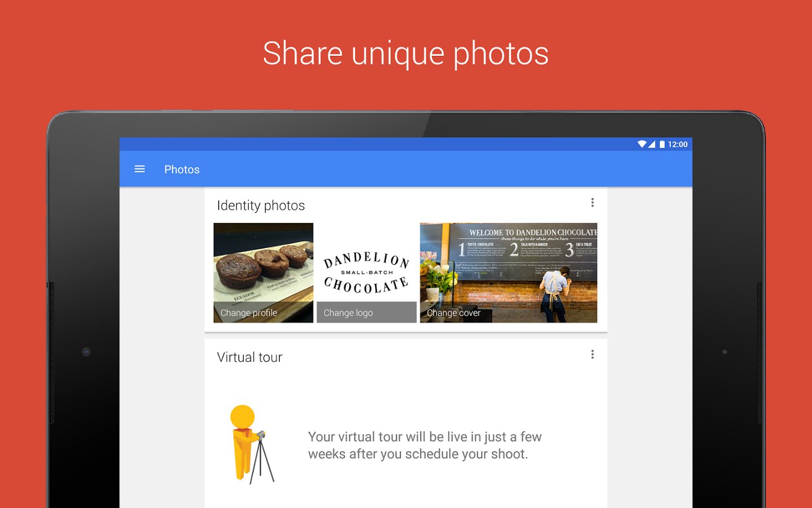The width and height of the screenshot is (812, 508).
Task: Click the virtual tour schedule message text
Action: 425,445
